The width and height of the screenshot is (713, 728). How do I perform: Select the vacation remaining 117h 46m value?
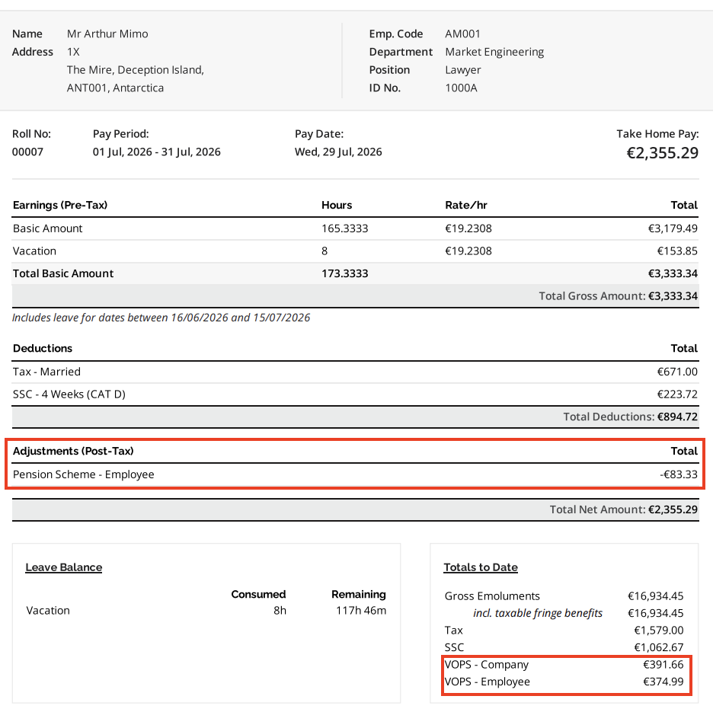(x=361, y=611)
